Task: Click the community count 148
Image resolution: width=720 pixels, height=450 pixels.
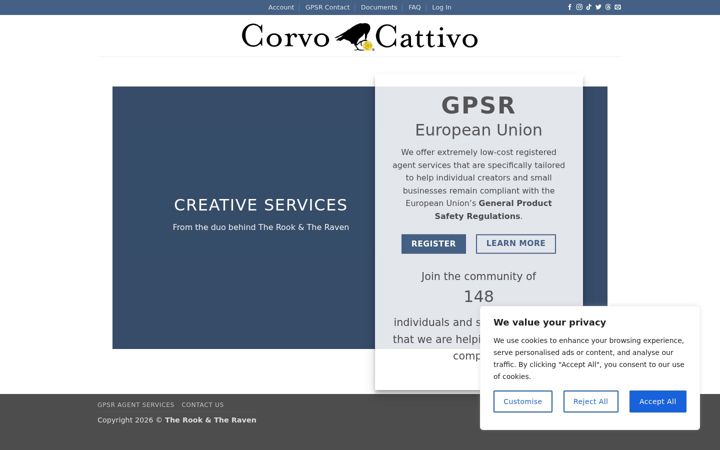Action: tap(478, 296)
